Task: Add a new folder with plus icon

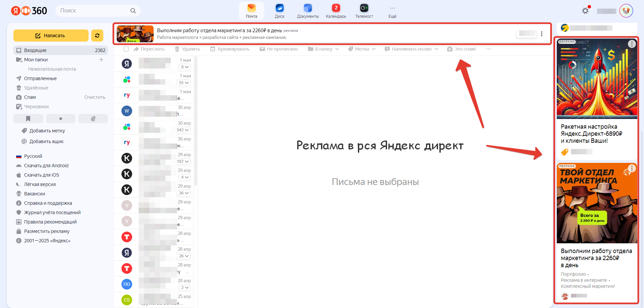Action: point(101,60)
